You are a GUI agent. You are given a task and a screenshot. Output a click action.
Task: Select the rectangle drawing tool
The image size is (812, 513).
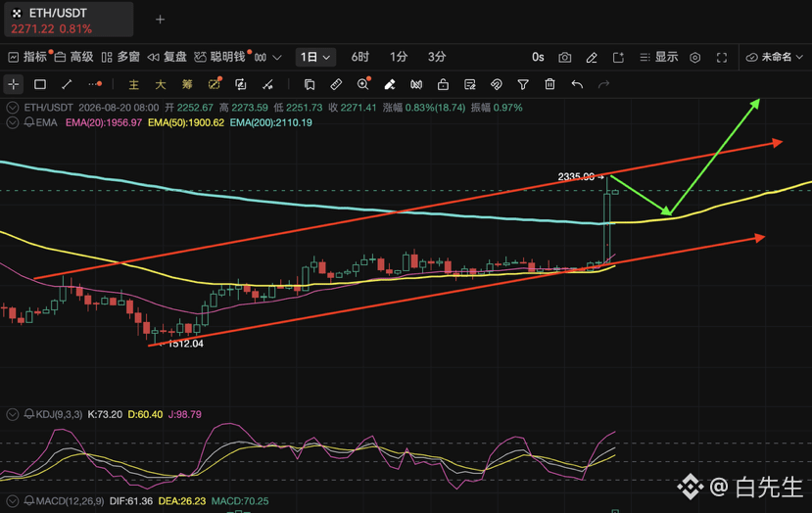40,84
